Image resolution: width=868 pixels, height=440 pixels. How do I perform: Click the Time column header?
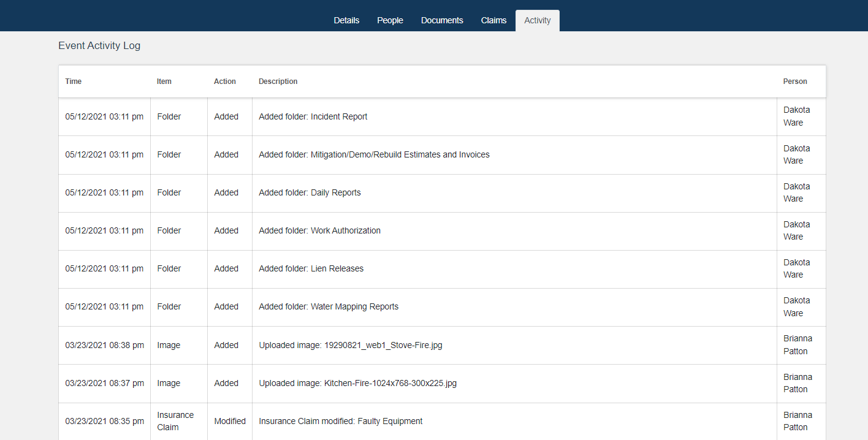click(74, 82)
